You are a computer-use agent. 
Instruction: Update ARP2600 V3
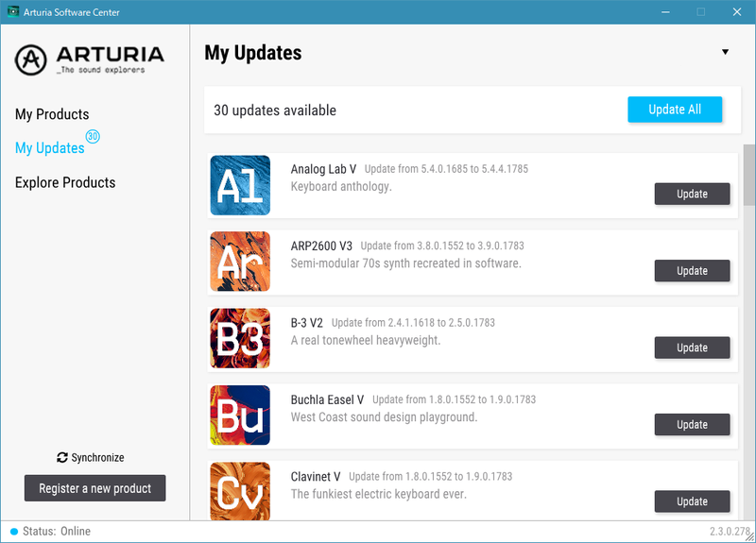[692, 271]
